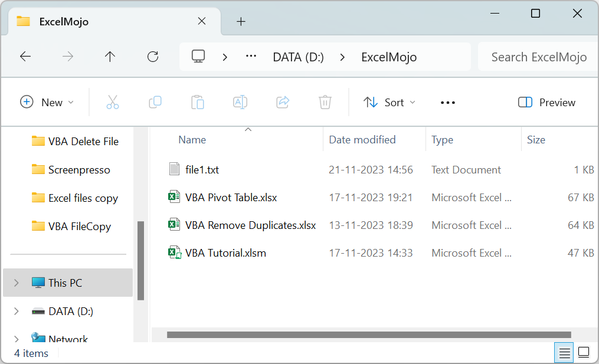599x364 pixels.
Task: Go back with the left arrow
Action: 25,57
